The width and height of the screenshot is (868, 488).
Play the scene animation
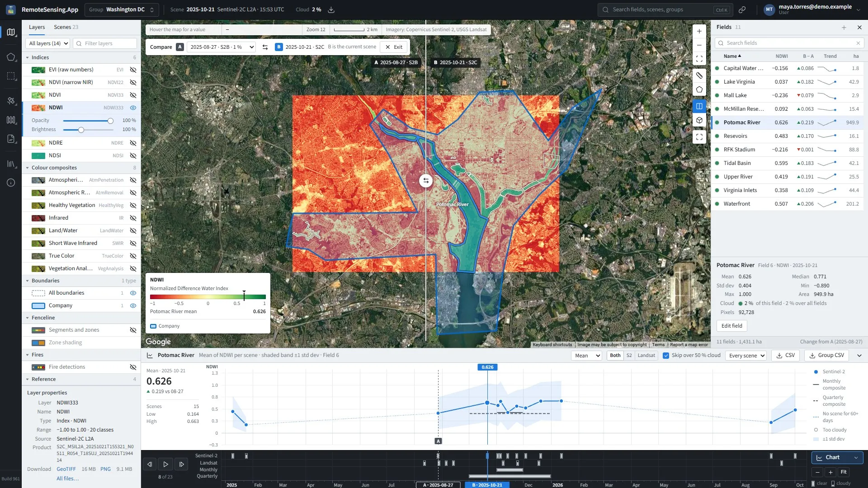tap(165, 464)
